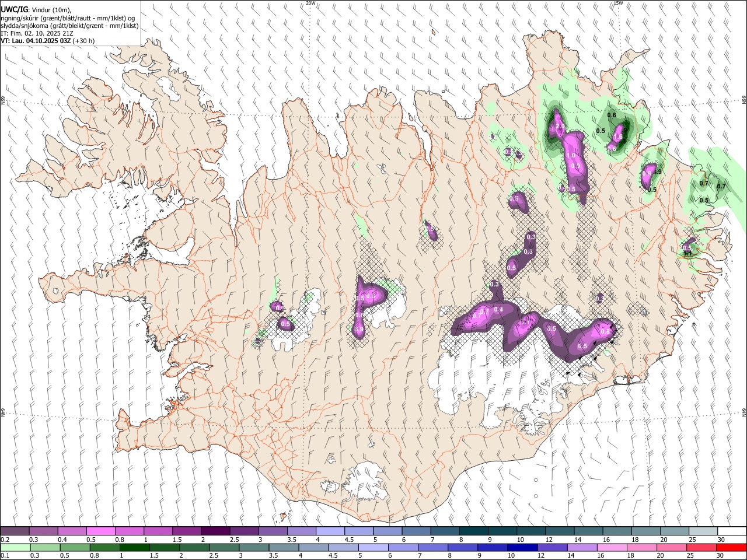Pick the upper-scale swatch labeled 1.5
The image size is (747, 560).
187,531
